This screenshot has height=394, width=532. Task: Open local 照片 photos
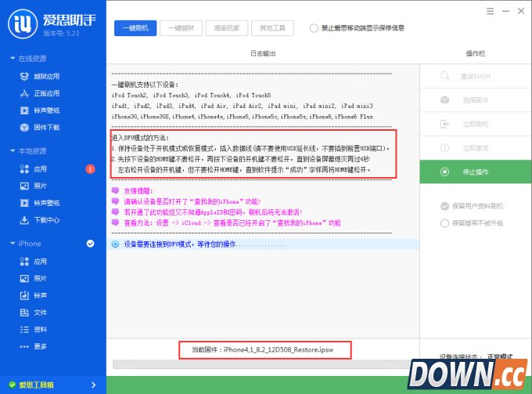click(x=40, y=186)
